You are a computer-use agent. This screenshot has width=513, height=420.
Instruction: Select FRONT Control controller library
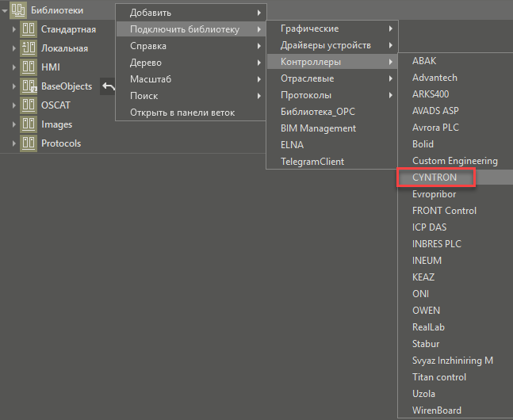pyautogui.click(x=455, y=211)
